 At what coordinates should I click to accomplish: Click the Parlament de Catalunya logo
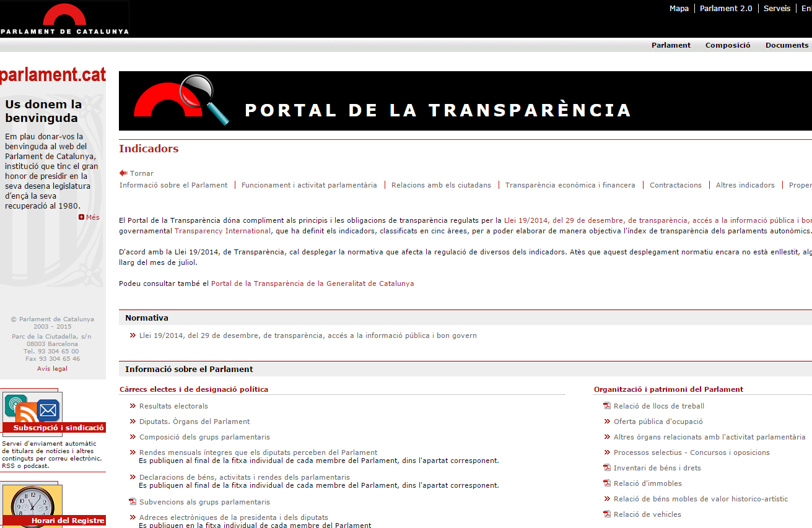tap(64, 19)
